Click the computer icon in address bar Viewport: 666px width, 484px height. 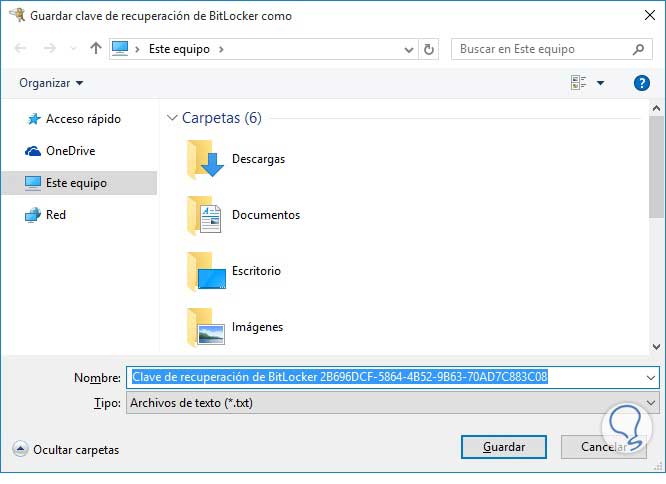pyautogui.click(x=120, y=48)
